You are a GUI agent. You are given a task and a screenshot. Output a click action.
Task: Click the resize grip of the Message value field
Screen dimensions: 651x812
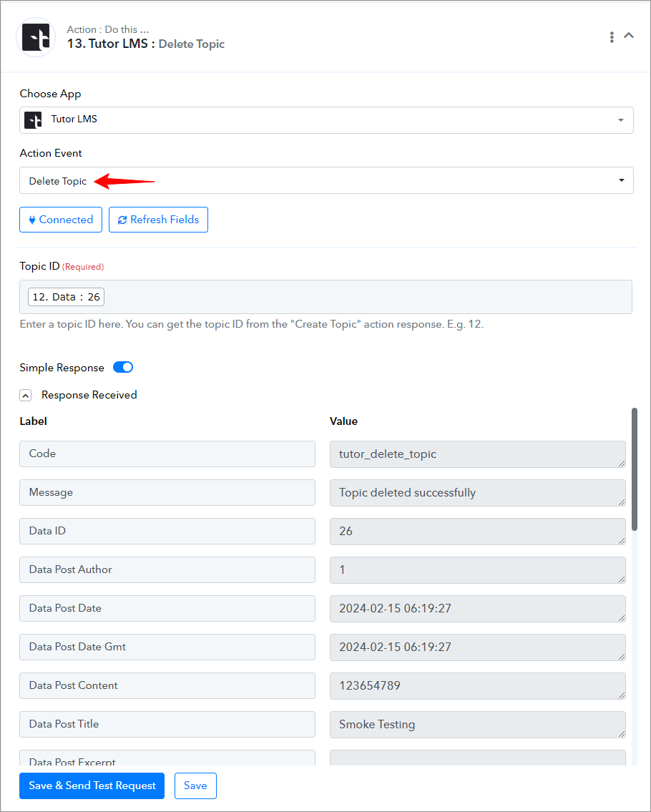(x=622, y=502)
